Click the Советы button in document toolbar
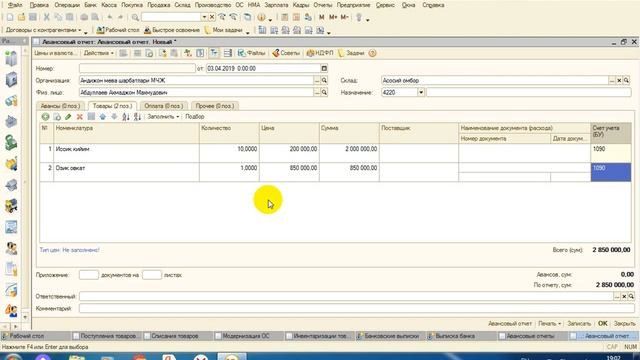The width and height of the screenshot is (640, 360). tap(286, 53)
